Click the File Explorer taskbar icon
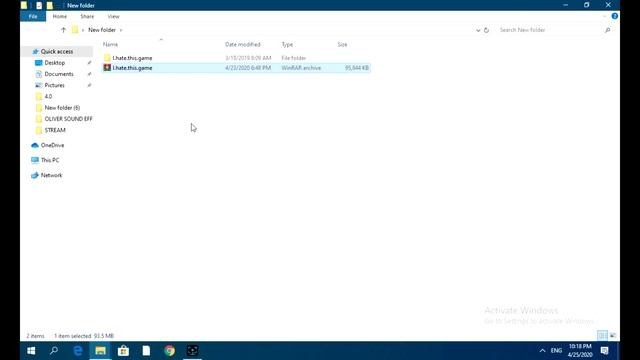Screen dimensions: 640x360 [100, 351]
